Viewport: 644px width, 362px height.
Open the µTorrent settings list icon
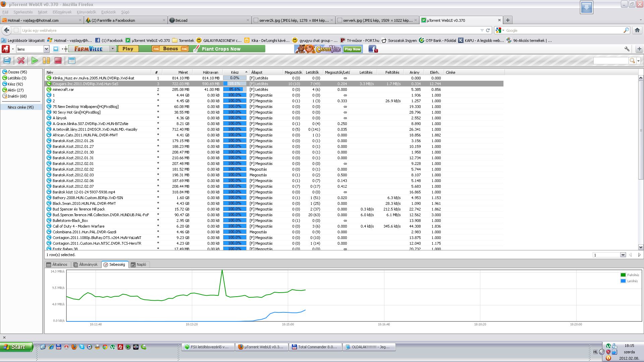71,61
